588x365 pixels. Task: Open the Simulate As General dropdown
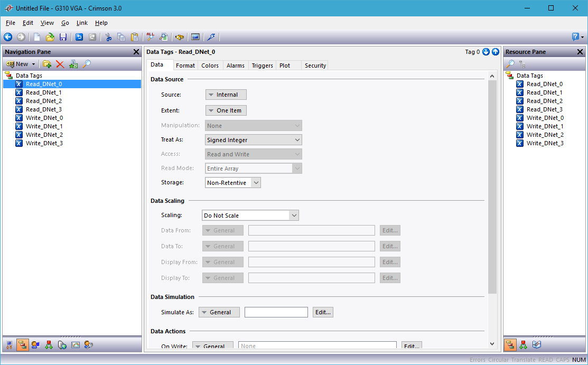point(219,312)
